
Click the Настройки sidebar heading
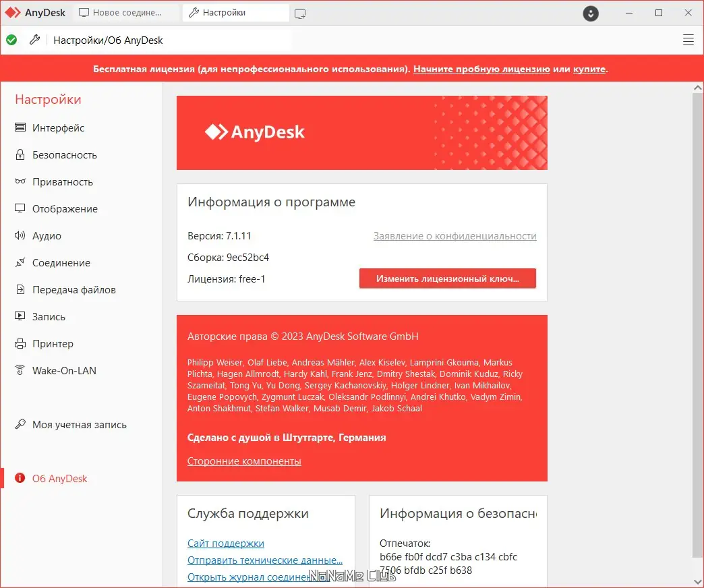pyautogui.click(x=48, y=99)
